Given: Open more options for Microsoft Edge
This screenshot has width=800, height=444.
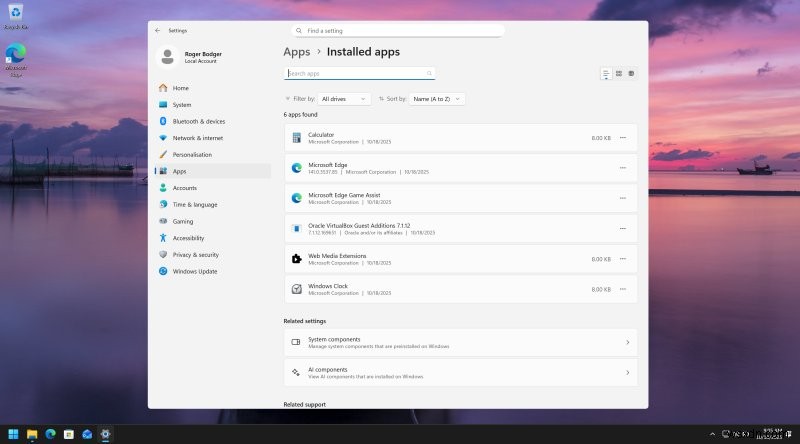Looking at the screenshot, I should 623,168.
